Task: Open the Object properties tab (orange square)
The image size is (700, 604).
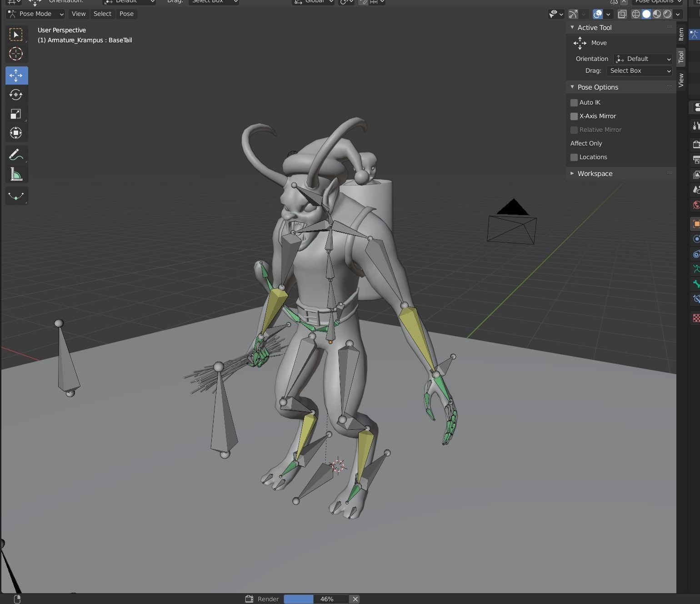Action: pyautogui.click(x=695, y=224)
